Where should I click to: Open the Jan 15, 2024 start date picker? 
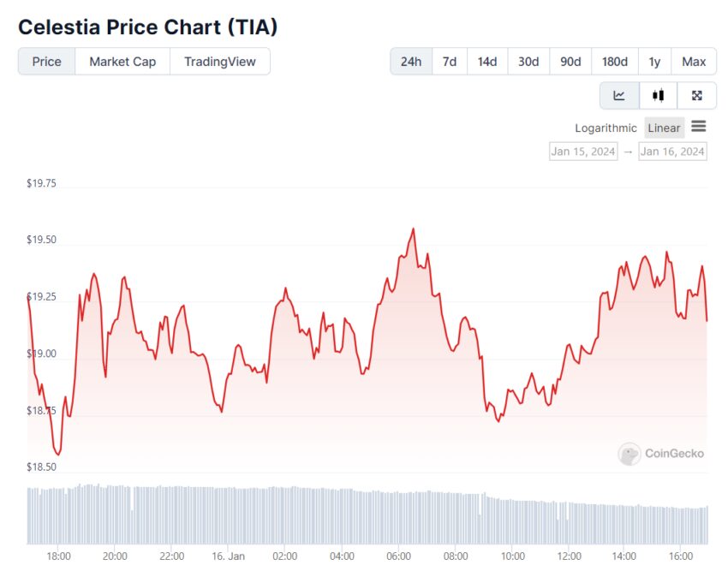point(583,152)
